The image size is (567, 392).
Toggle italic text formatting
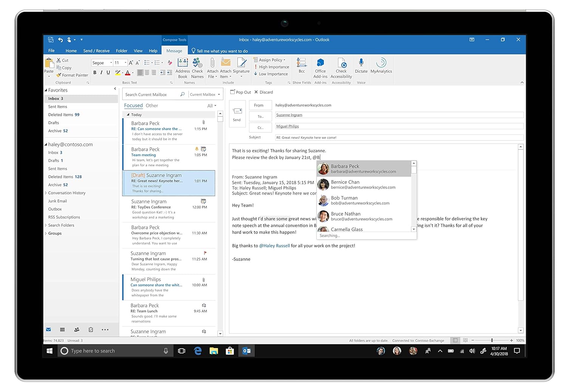101,73
